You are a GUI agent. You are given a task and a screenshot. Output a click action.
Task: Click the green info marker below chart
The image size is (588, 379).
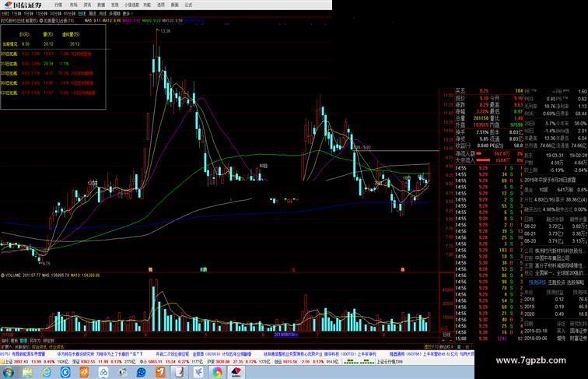pos(204,269)
